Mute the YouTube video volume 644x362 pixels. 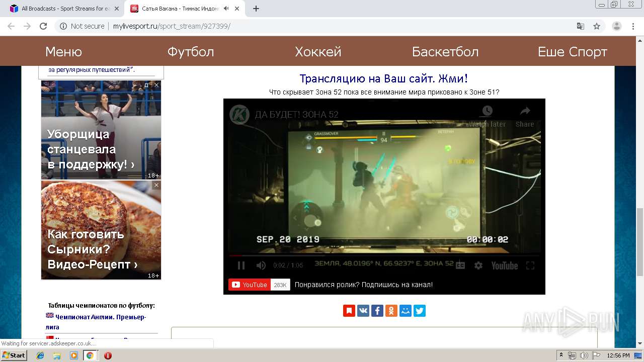(261, 265)
